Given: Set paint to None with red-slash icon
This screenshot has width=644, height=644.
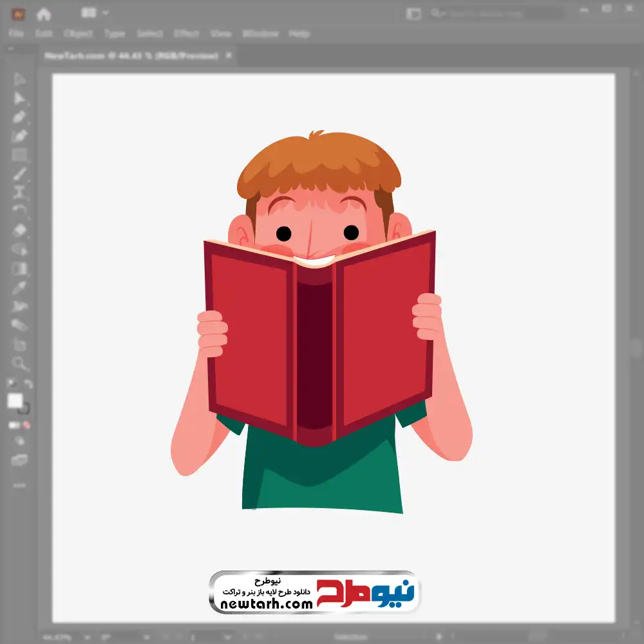Looking at the screenshot, I should (27, 425).
